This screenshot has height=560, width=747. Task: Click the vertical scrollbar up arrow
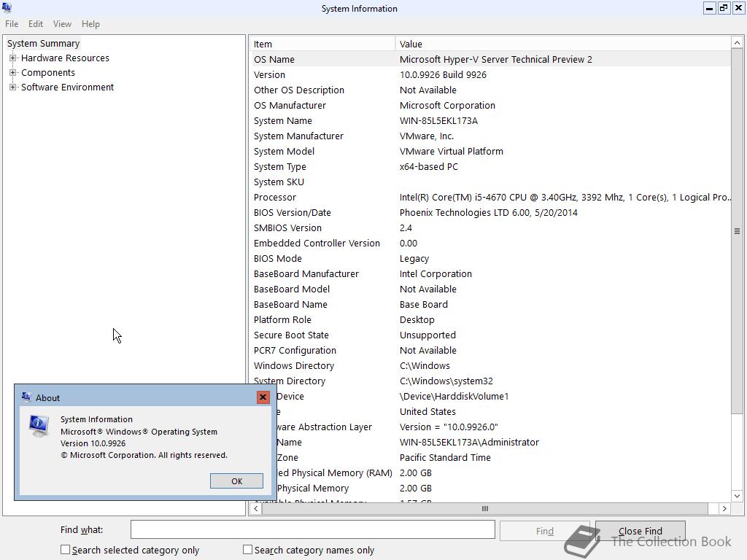[737, 43]
